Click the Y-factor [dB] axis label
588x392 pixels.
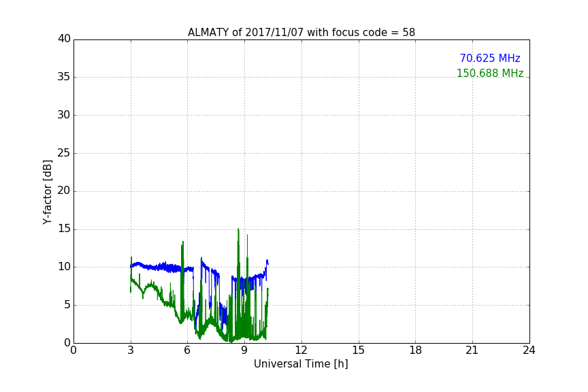click(x=47, y=192)
